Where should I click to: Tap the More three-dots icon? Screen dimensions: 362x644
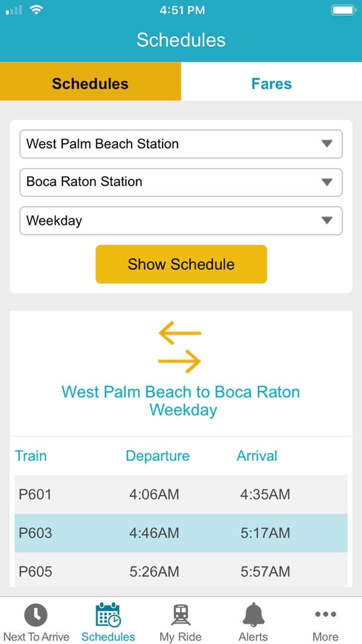(325, 615)
